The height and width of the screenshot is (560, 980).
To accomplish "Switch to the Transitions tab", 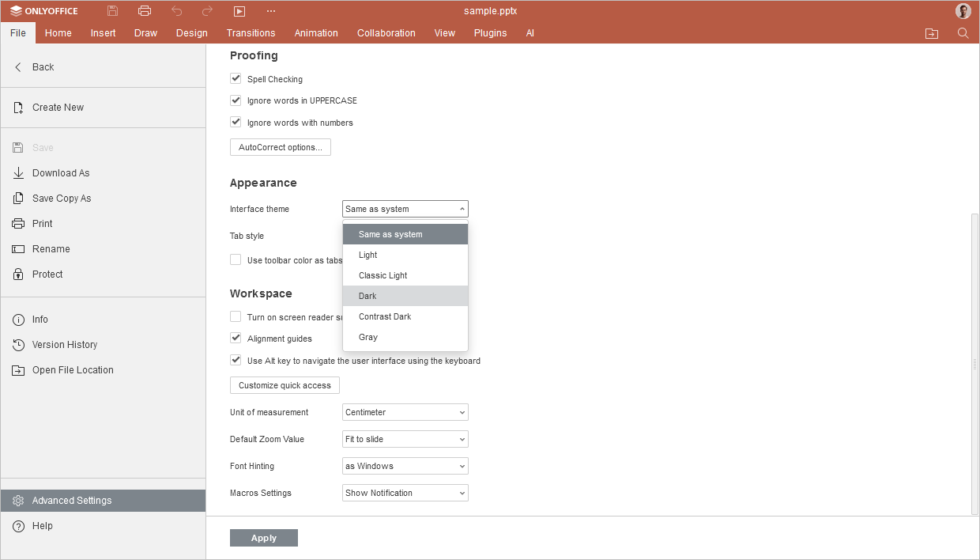I will point(251,33).
